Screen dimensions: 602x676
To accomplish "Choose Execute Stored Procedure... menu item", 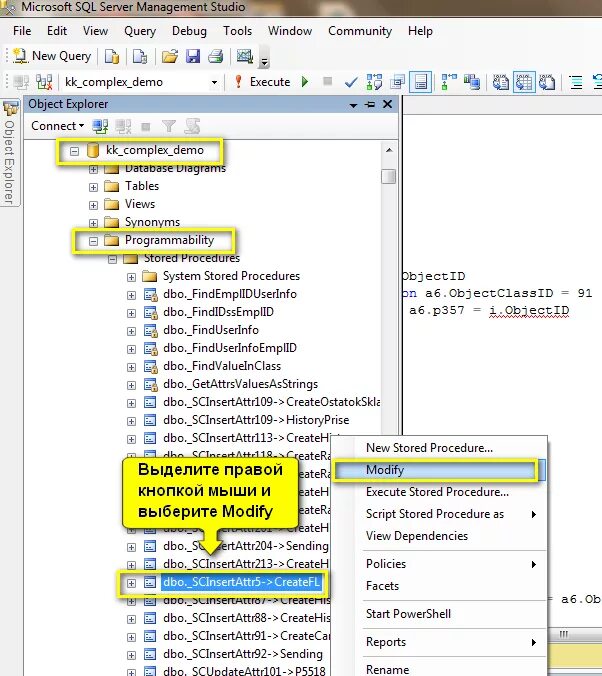I will tap(437, 492).
